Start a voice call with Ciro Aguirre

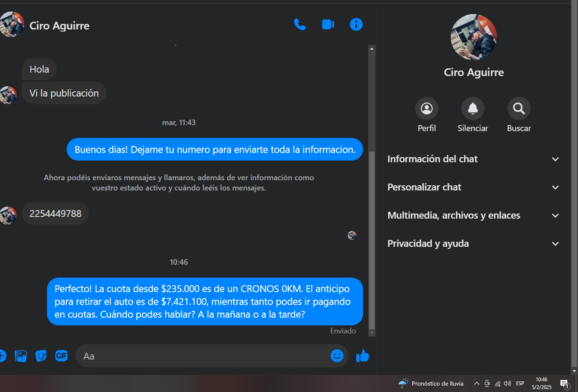pos(300,25)
